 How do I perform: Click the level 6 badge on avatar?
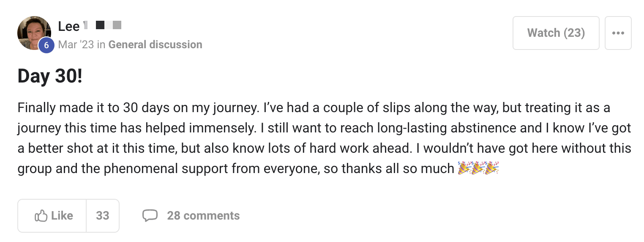tap(46, 45)
